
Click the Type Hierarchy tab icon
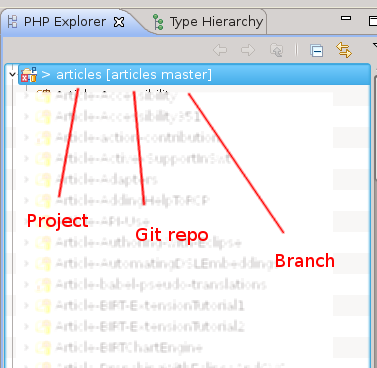158,22
